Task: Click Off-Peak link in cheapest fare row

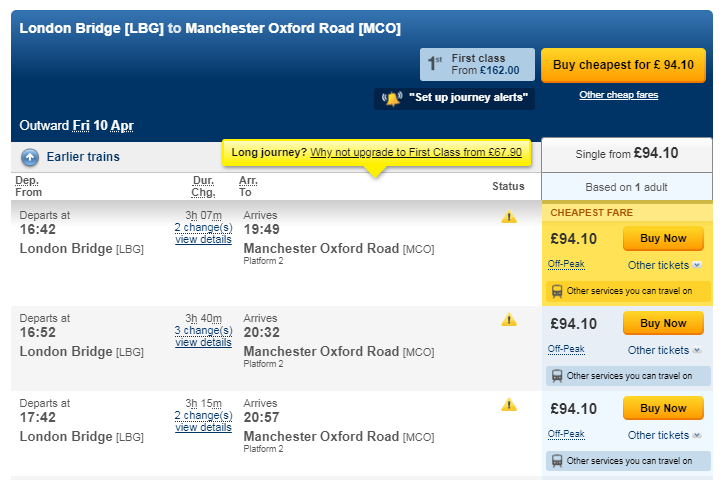Action: pyautogui.click(x=566, y=264)
